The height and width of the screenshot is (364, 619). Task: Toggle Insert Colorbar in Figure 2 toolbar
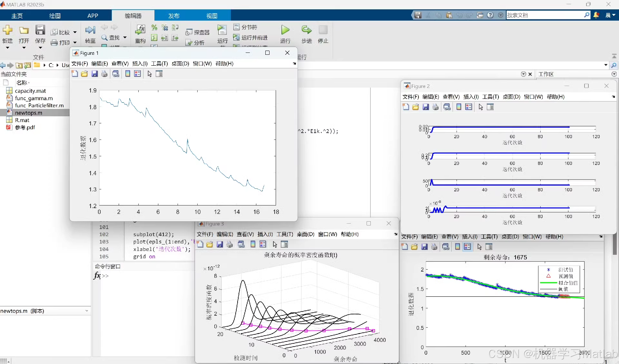tap(458, 107)
